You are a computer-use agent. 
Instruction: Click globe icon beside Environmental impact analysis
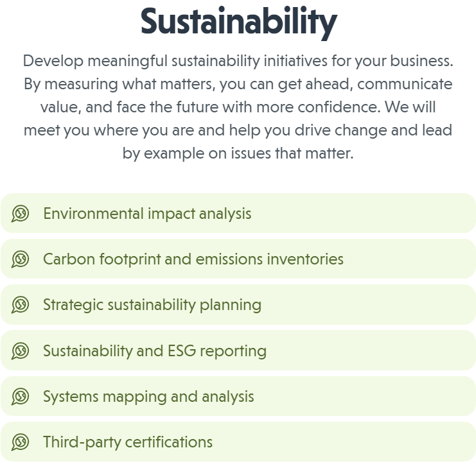pyautogui.click(x=21, y=214)
